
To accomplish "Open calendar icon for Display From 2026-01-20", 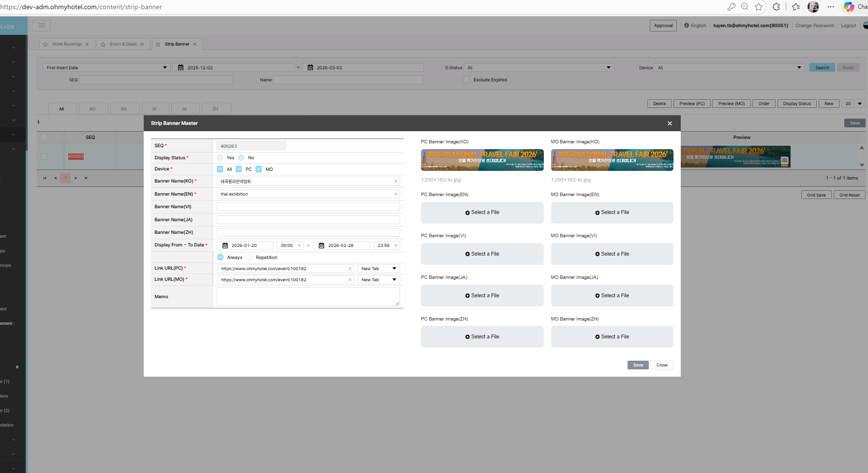I will pyautogui.click(x=225, y=245).
